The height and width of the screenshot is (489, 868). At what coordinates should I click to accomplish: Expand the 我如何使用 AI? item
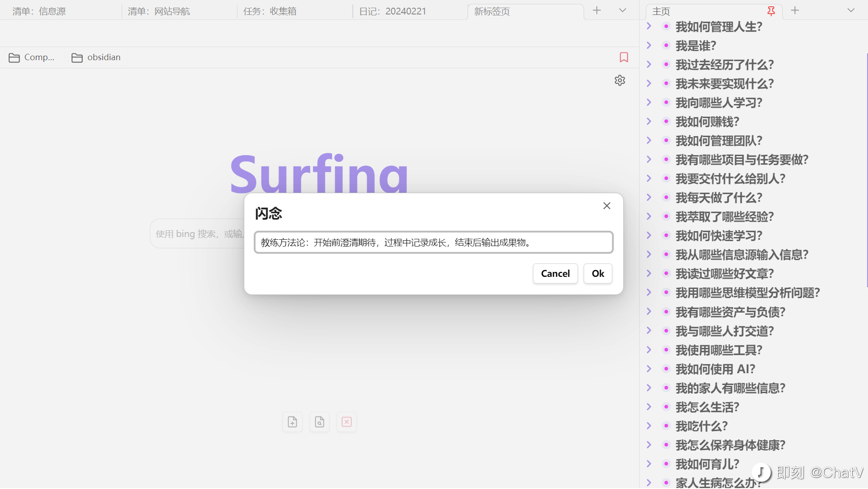(x=649, y=369)
